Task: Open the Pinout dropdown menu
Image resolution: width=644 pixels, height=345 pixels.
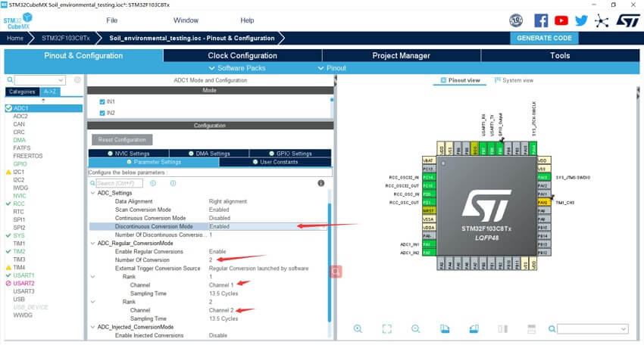Action: tap(332, 68)
